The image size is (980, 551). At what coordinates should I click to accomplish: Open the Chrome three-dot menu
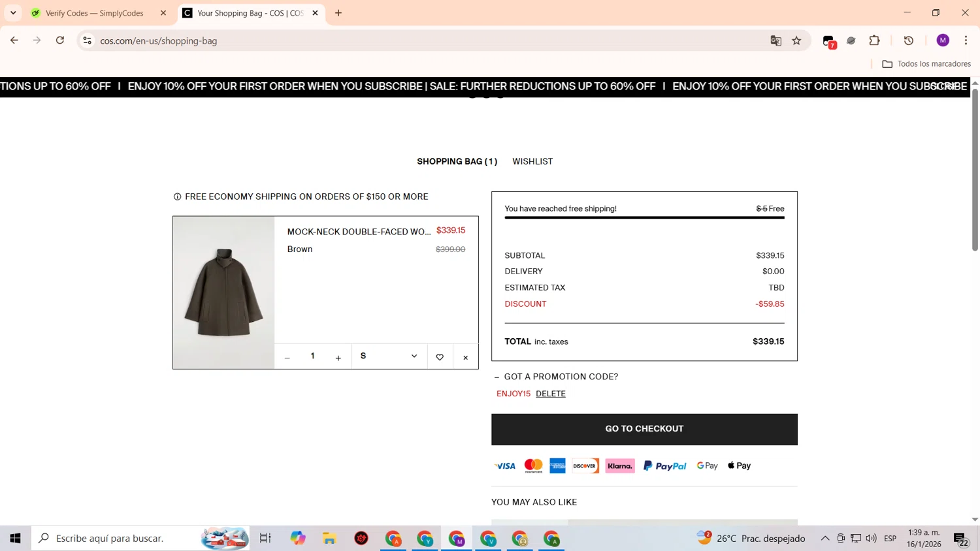click(x=966, y=40)
